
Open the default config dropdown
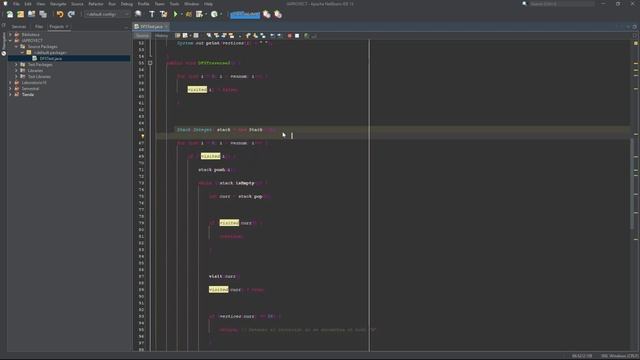tap(107, 14)
